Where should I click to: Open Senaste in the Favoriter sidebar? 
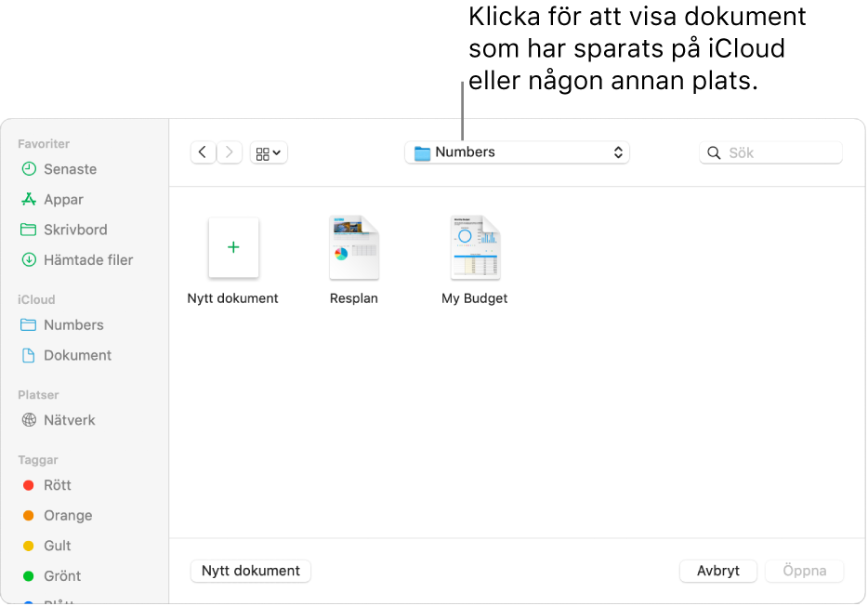tap(70, 169)
